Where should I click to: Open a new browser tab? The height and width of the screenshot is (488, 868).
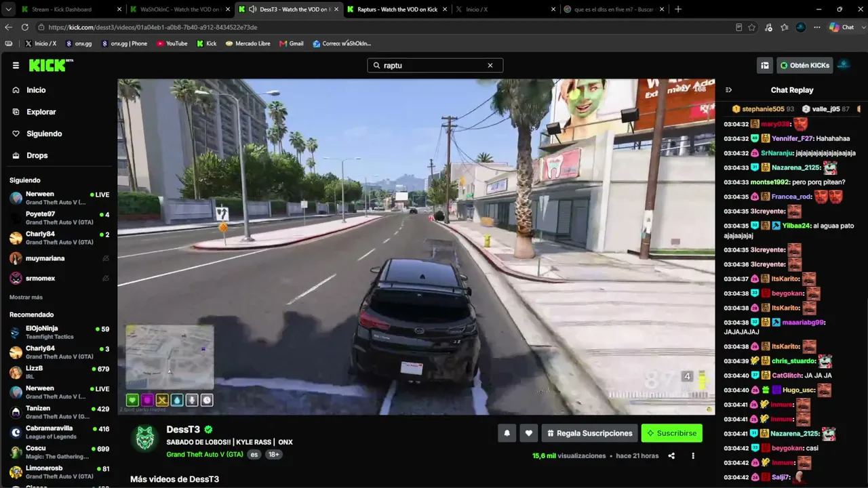[678, 9]
